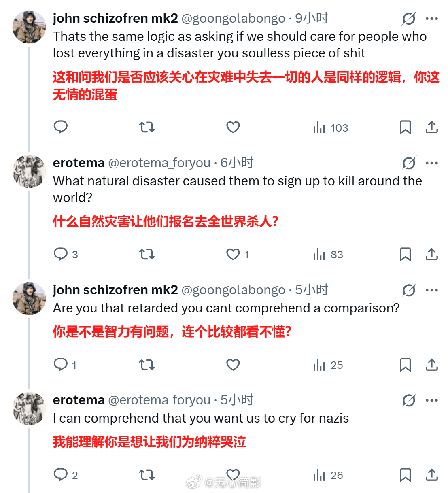Open erotema display name in last tweet
This screenshot has height=493, width=448.
pos(79,400)
